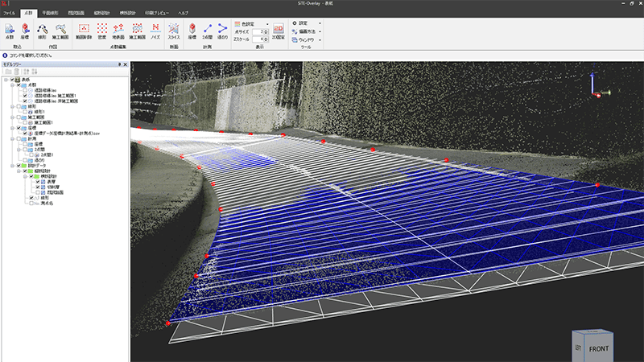Choose the 範囲削除 point cloud edit tool

coord(84,31)
